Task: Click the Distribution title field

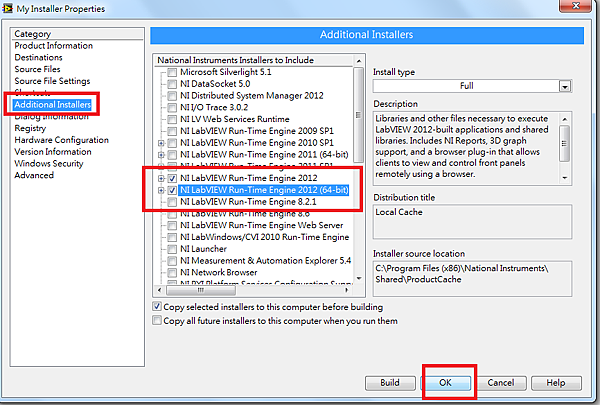Action: 472,222
